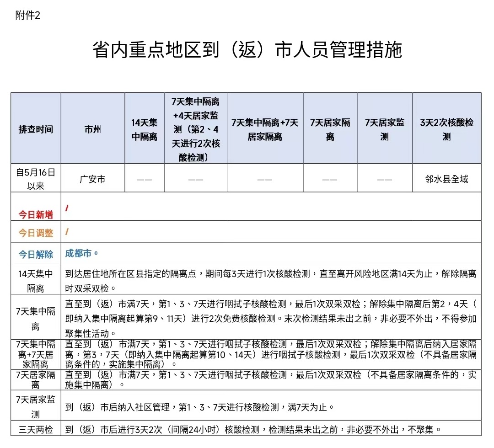
Task: Select the 3天2次核酸检测 column header
Action: click(x=446, y=129)
